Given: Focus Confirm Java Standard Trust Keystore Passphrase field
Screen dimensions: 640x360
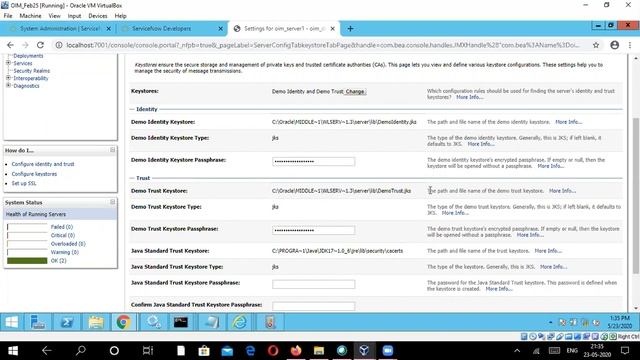Looking at the screenshot, I should pos(313,306).
